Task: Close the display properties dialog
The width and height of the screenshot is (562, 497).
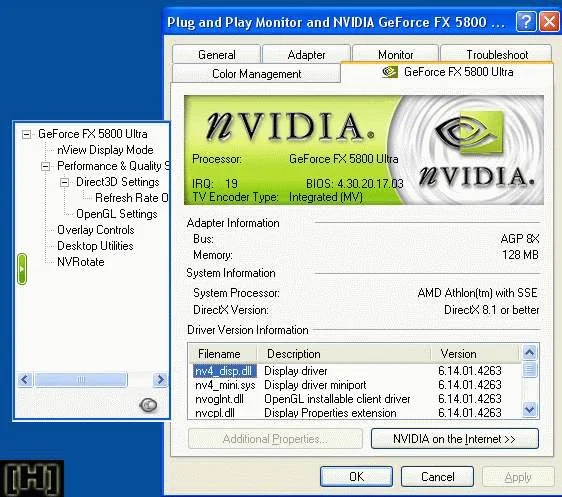Action: pyautogui.click(x=549, y=21)
